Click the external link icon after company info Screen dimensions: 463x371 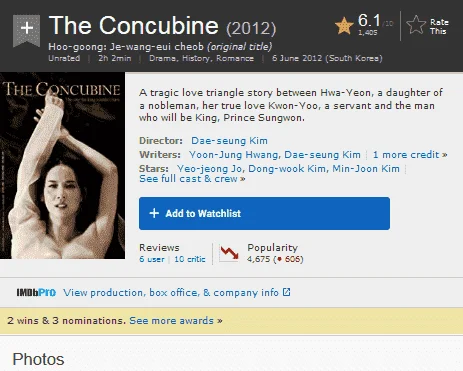pos(286,292)
